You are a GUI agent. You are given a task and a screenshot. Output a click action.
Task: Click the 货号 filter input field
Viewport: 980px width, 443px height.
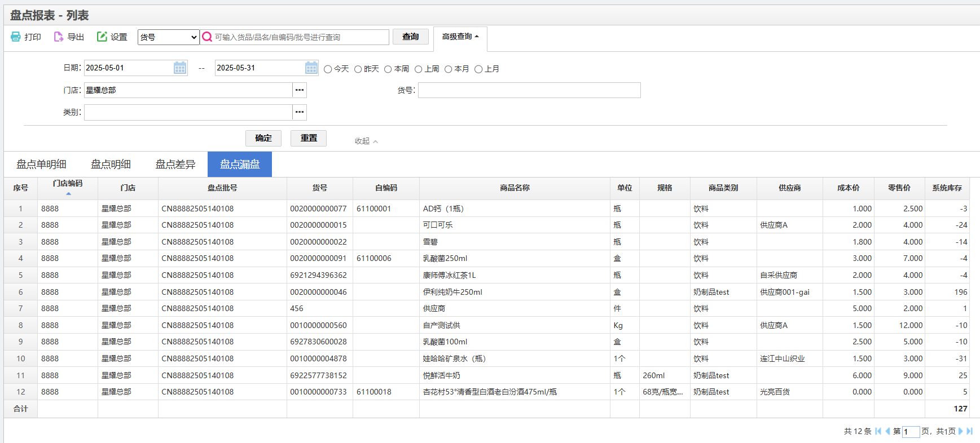pos(529,90)
